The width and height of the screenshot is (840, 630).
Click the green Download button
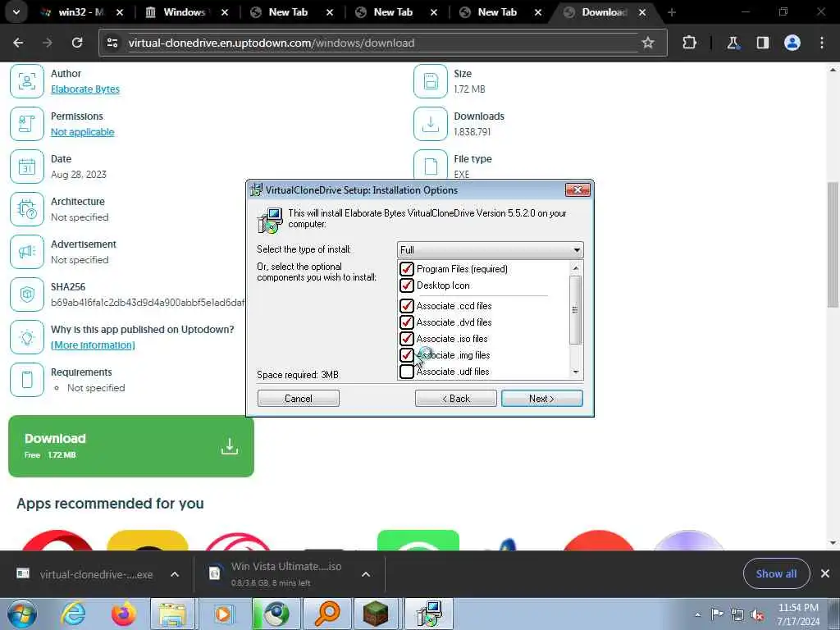pyautogui.click(x=131, y=446)
